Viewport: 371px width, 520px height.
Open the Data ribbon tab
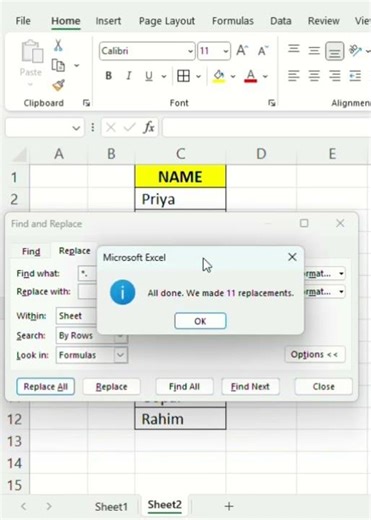click(281, 21)
